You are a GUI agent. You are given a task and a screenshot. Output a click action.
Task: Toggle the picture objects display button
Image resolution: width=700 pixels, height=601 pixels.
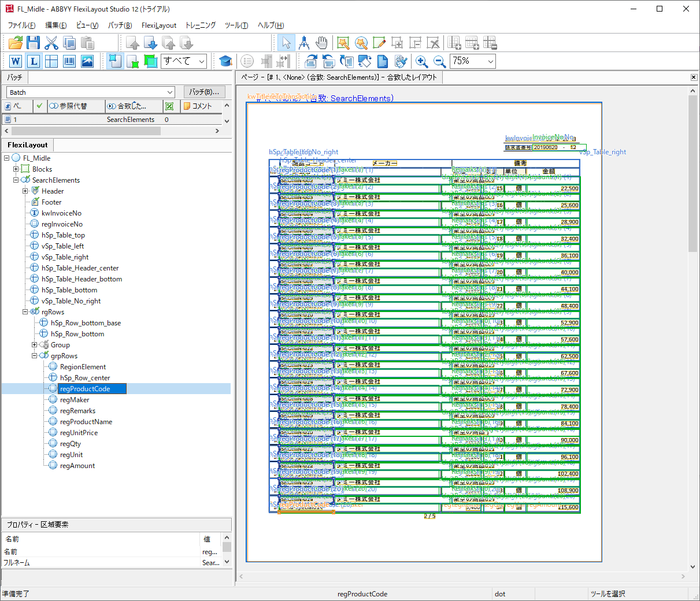(x=87, y=61)
